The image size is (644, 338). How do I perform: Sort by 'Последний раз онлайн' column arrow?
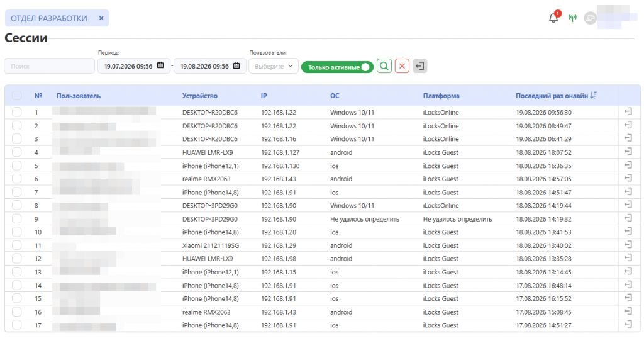[593, 96]
